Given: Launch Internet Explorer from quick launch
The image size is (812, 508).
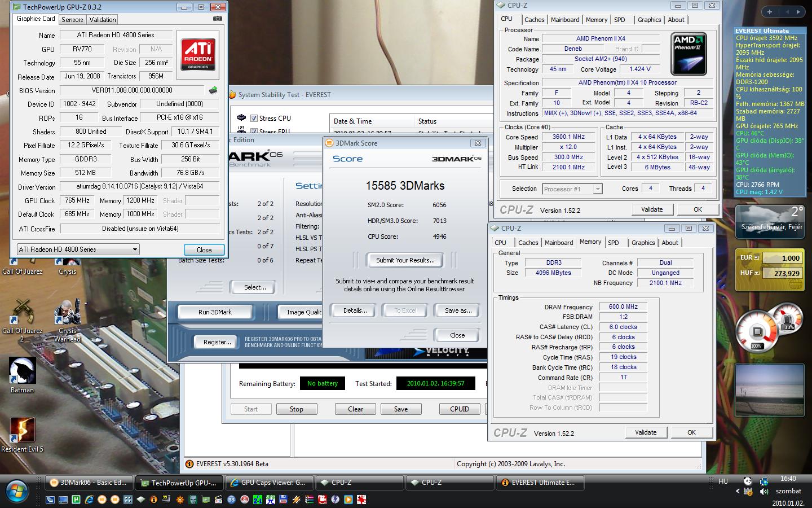Looking at the screenshot, I should 89,500.
